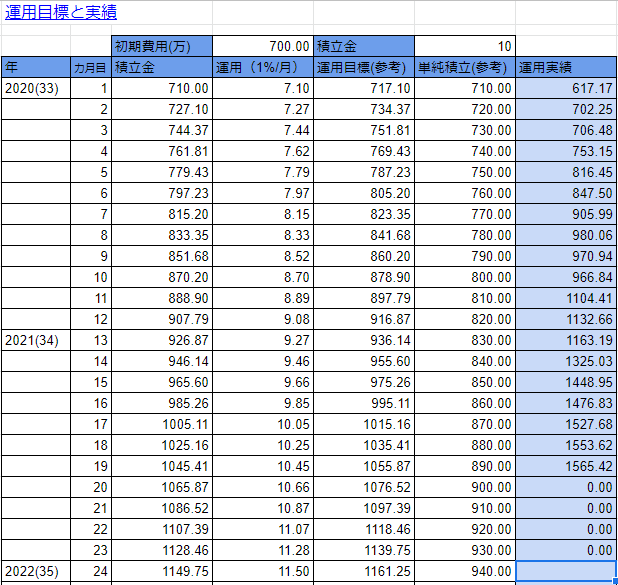Click the 2022(35) year cell
The width and height of the screenshot is (618, 585).
pos(35,571)
